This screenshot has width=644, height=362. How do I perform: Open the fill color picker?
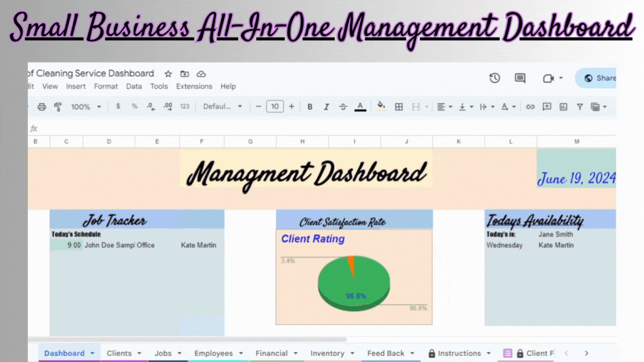381,106
